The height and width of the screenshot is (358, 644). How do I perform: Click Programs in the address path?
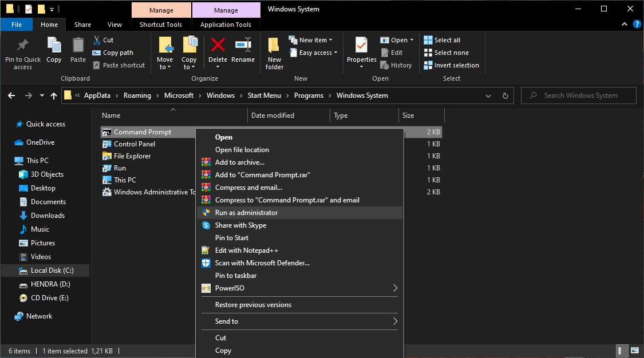pos(309,96)
